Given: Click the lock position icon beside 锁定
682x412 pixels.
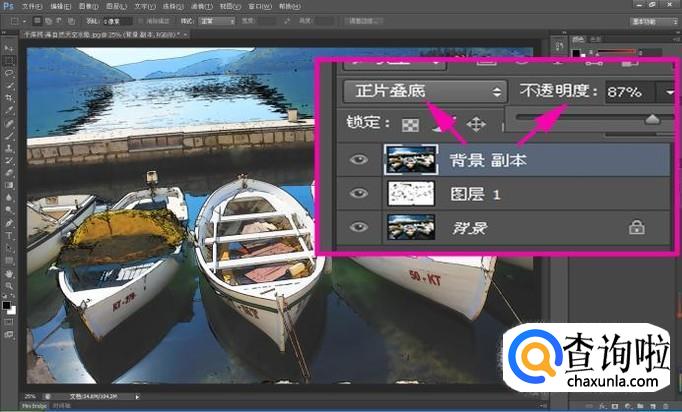Looking at the screenshot, I should [x=476, y=124].
